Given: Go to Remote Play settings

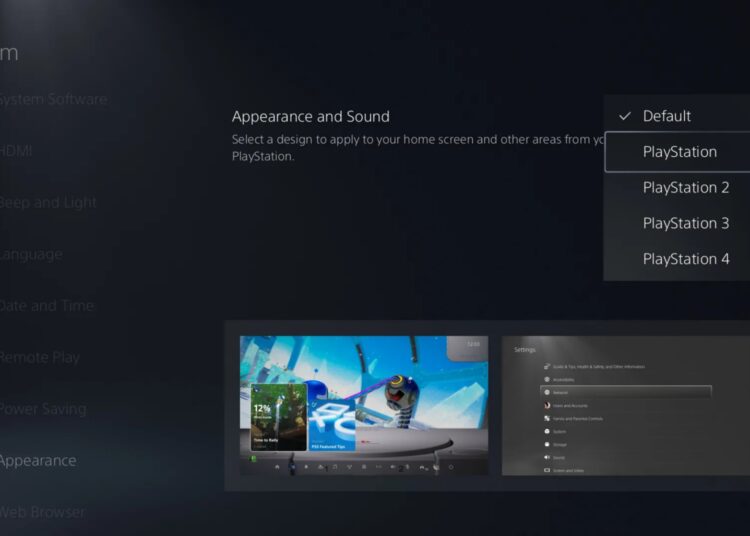Looking at the screenshot, I should (40, 357).
